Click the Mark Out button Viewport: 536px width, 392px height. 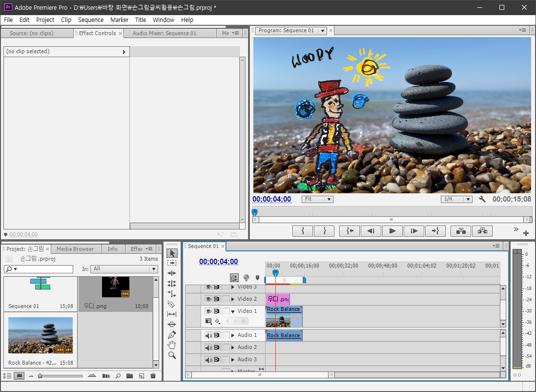pos(325,231)
